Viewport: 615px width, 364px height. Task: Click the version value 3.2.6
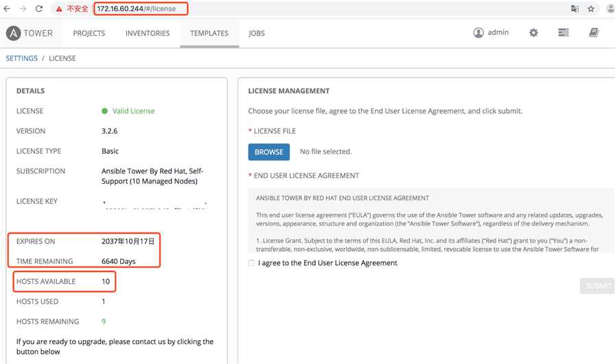[109, 131]
